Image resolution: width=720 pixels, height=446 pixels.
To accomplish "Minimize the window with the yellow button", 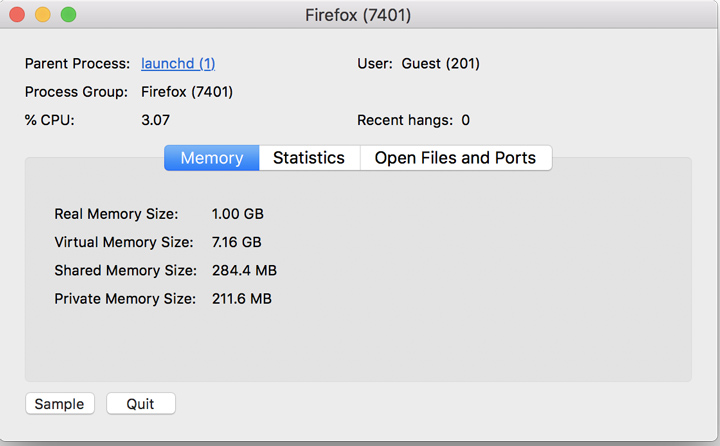I will tap(43, 15).
